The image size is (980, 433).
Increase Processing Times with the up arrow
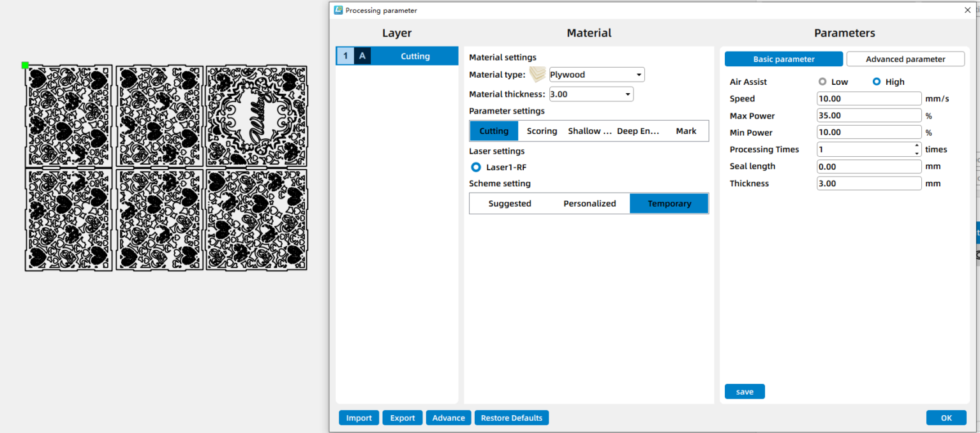917,146
